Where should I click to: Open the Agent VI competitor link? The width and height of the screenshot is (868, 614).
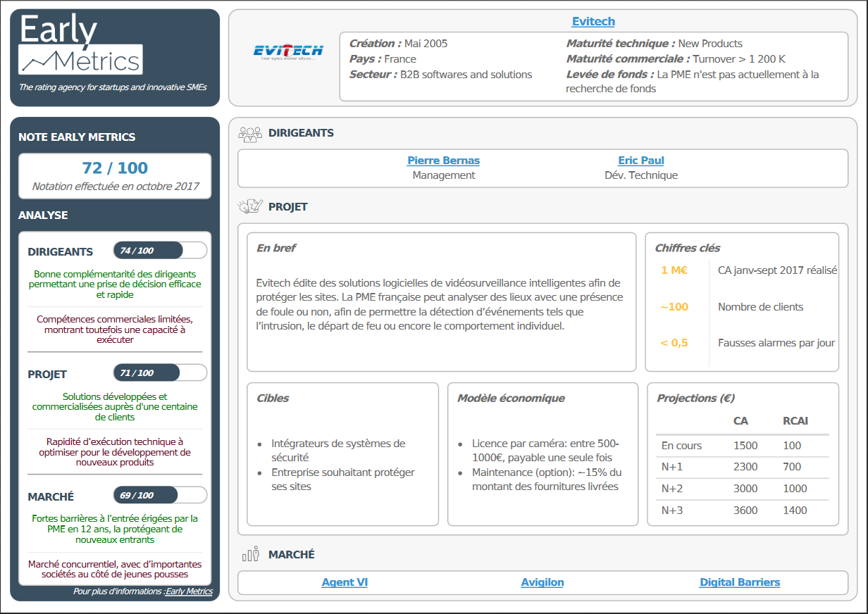[345, 582]
